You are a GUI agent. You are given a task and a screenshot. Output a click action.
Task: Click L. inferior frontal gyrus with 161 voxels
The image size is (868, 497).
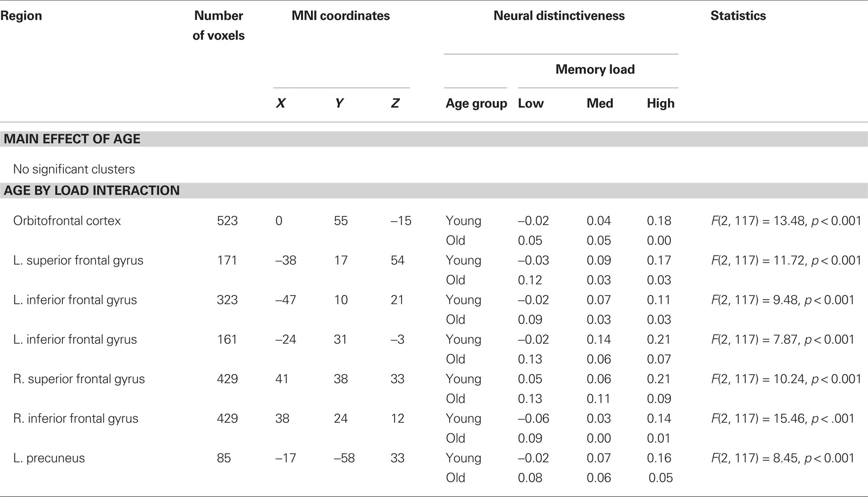[x=75, y=340]
